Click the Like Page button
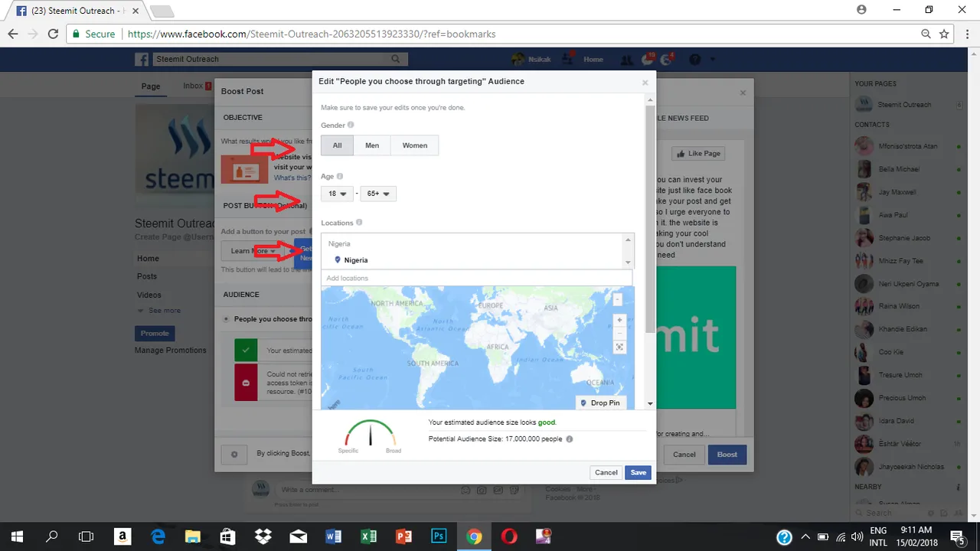This screenshot has height=551, width=980. coord(697,153)
